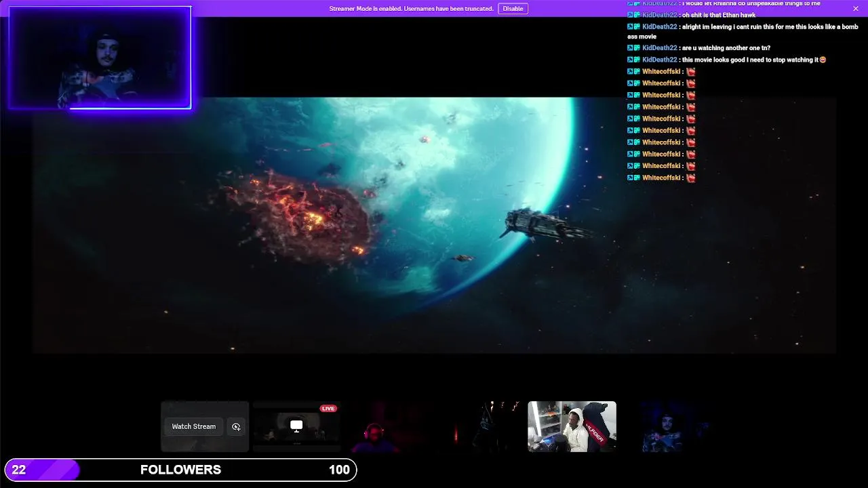The height and width of the screenshot is (488, 868).
Task: Select the blue-lit participant tile on far right
Action: (664, 426)
